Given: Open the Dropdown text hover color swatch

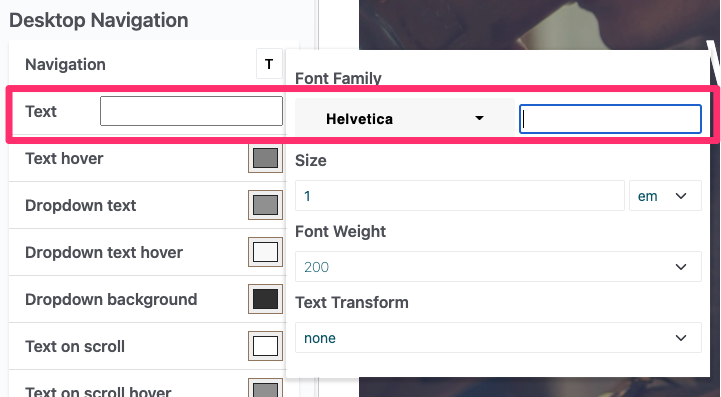Looking at the screenshot, I should [265, 252].
